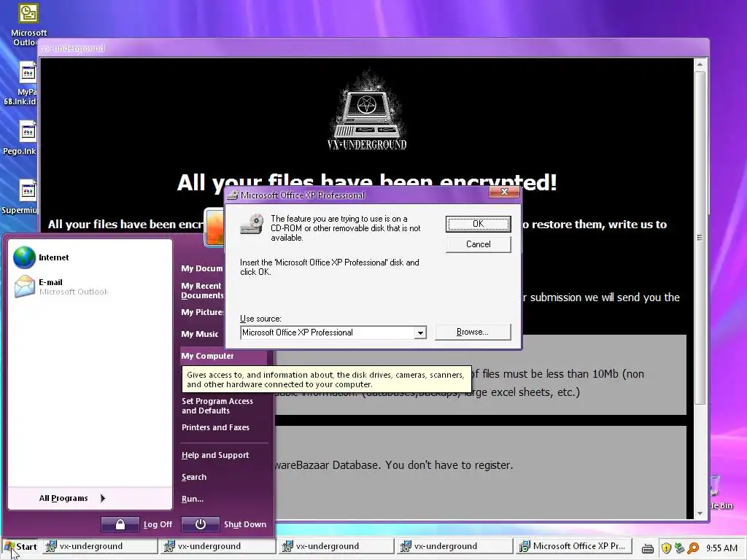Select Run... in the Start menu

193,499
